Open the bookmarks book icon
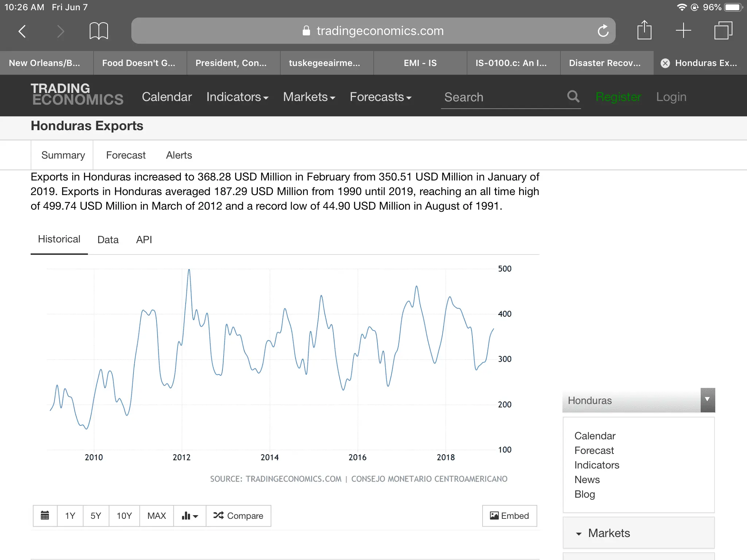Viewport: 747px width, 560px height. tap(98, 31)
